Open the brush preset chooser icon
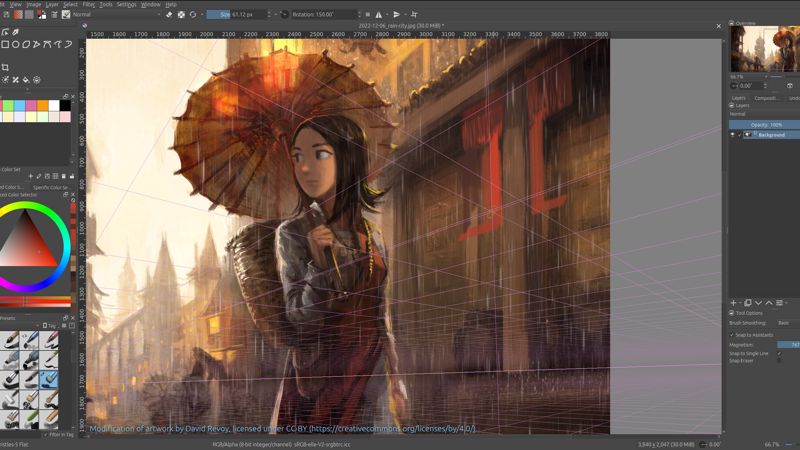Image resolution: width=800 pixels, height=450 pixels. pyautogui.click(x=66, y=15)
